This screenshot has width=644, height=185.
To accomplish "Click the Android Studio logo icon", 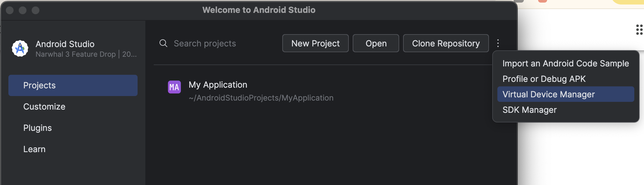I will [20, 49].
